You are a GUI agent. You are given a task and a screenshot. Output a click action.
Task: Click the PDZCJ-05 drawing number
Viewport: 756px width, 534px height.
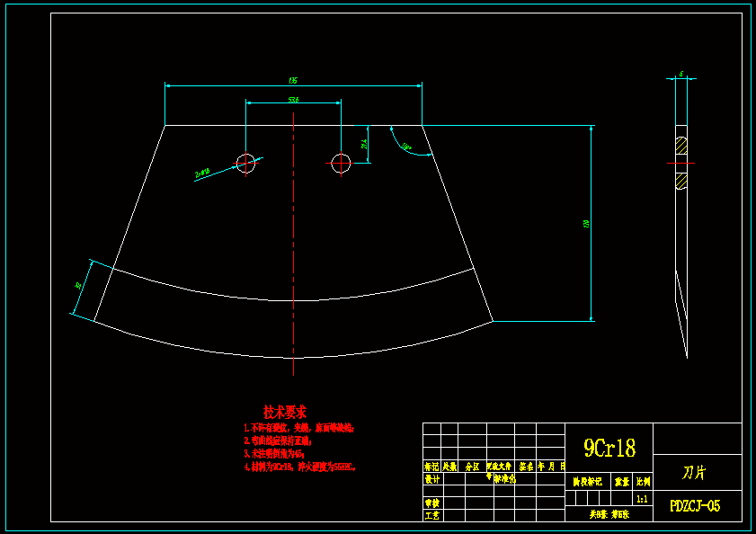click(x=695, y=505)
